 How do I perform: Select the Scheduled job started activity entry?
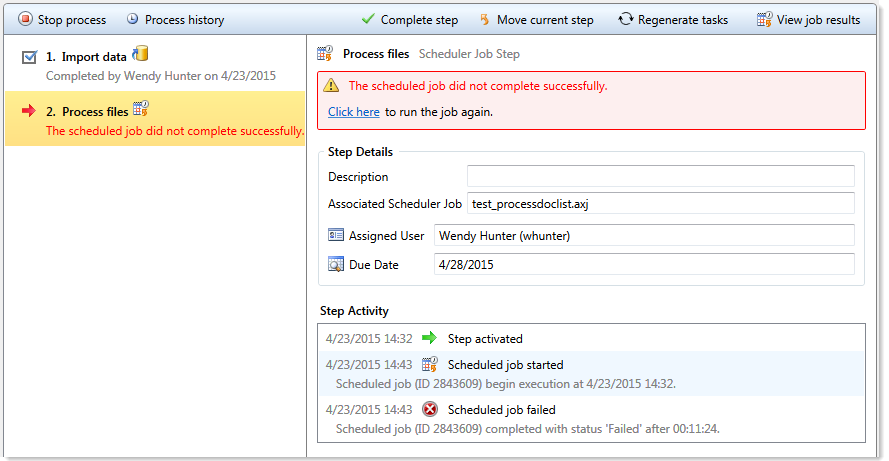coord(505,364)
